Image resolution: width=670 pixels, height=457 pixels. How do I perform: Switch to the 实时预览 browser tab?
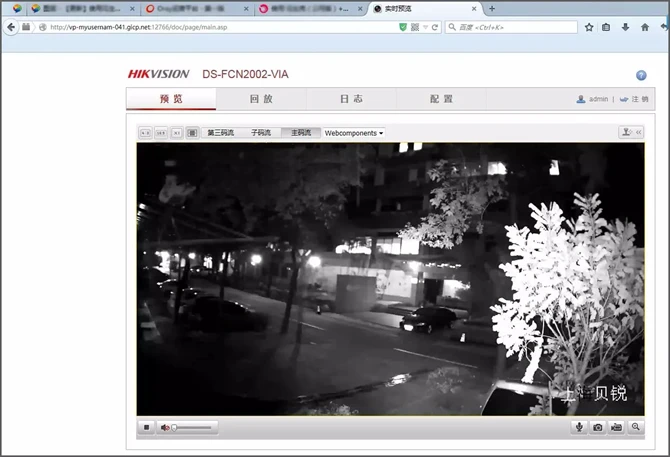[423, 9]
